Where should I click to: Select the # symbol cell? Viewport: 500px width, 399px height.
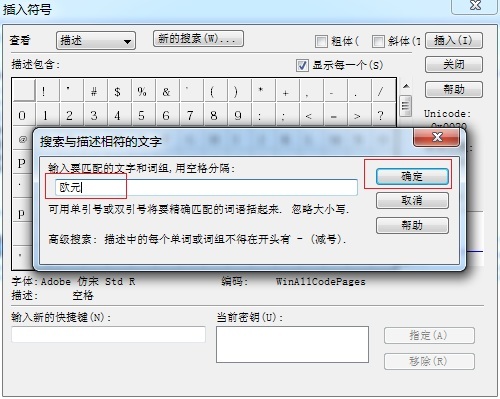coord(95,90)
